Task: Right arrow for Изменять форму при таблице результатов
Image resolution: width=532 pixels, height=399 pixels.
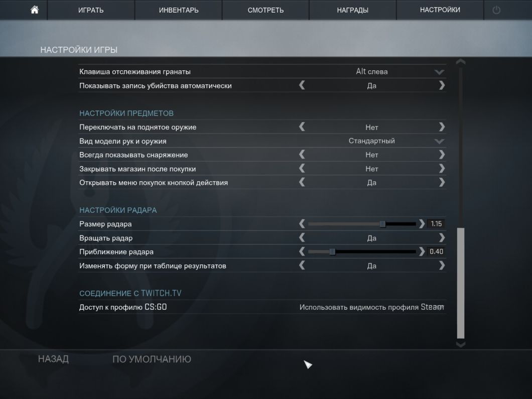Action: coord(442,265)
